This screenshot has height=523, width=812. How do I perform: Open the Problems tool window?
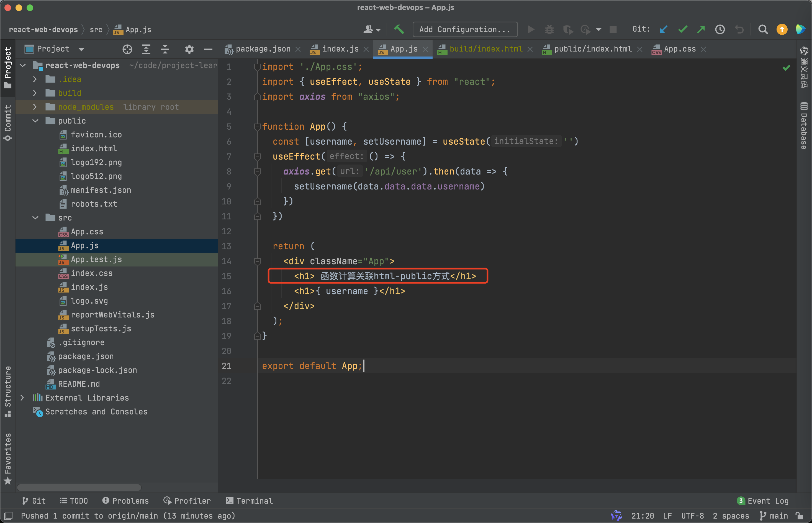(125, 501)
